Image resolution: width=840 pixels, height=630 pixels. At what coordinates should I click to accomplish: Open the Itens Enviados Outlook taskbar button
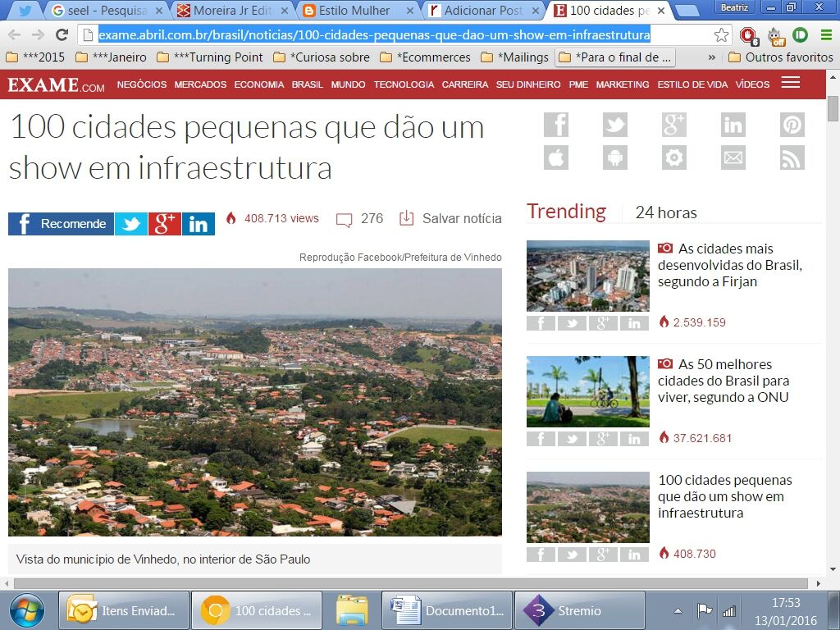point(124,610)
